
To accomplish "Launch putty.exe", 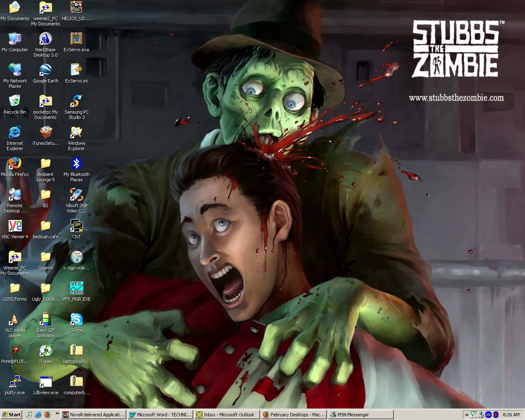I will click(15, 385).
